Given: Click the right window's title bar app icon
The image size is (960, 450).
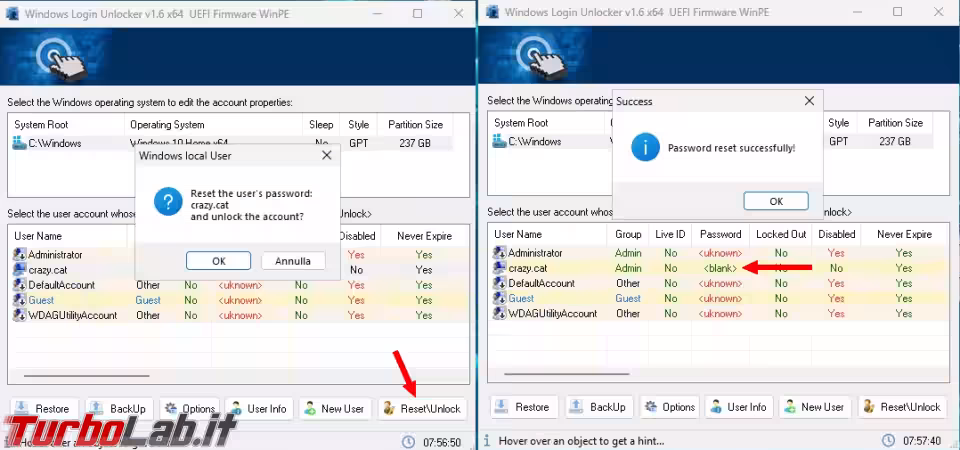Looking at the screenshot, I should (492, 12).
